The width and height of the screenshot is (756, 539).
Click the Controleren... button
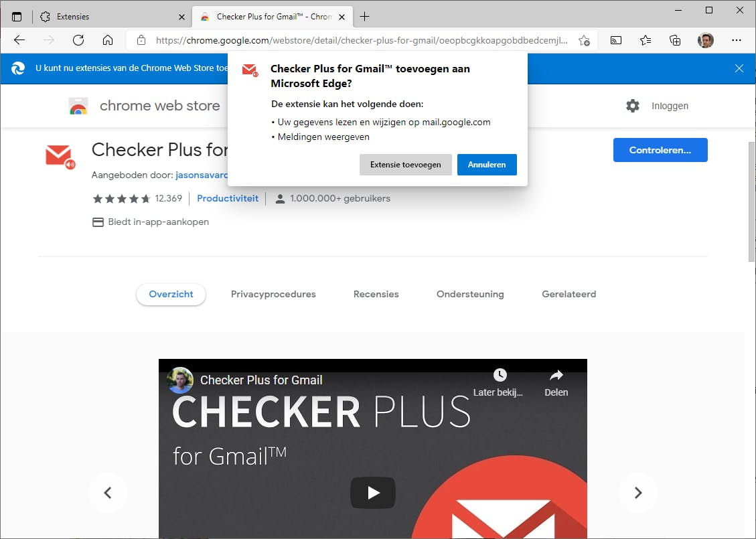(660, 150)
